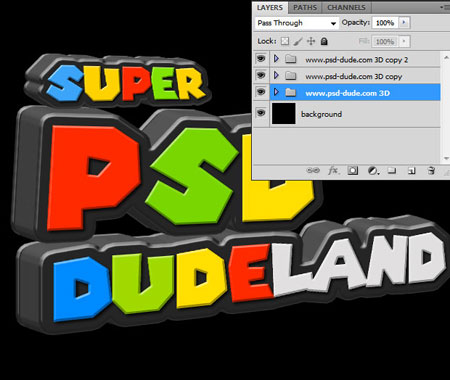The width and height of the screenshot is (450, 380).
Task: Click the layers list scroll down arrow
Action: (x=446, y=159)
